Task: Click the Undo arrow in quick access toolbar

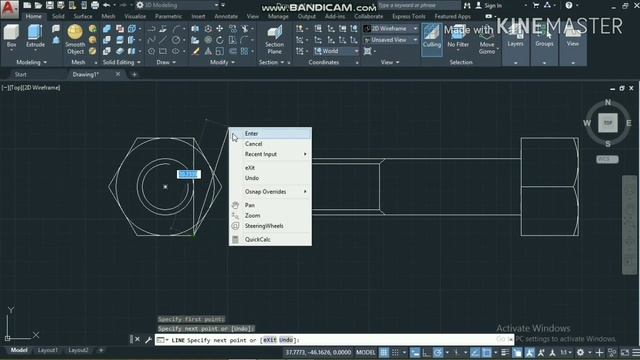Action: [107, 5]
